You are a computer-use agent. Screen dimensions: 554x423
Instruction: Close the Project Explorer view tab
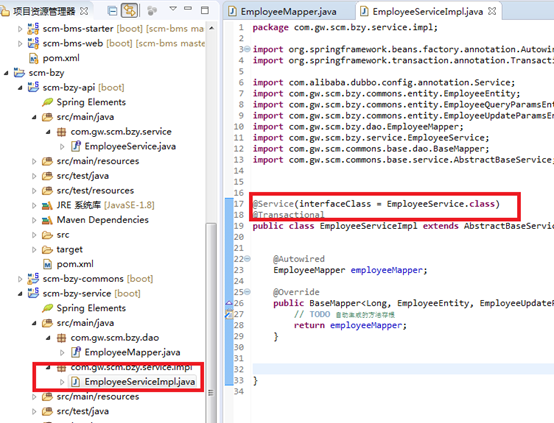click(x=84, y=11)
